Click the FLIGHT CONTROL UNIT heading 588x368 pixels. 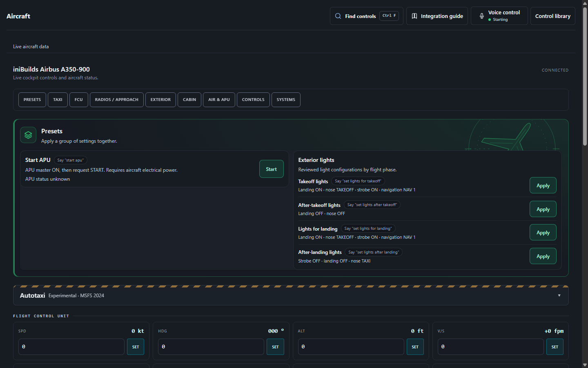(x=41, y=316)
